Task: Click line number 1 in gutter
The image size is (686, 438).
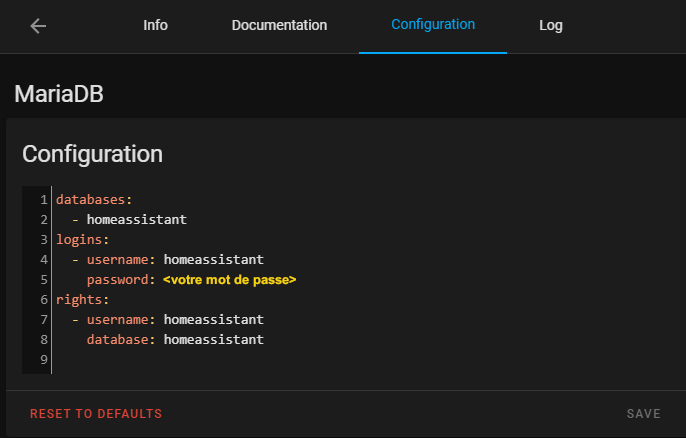Action: (44, 200)
